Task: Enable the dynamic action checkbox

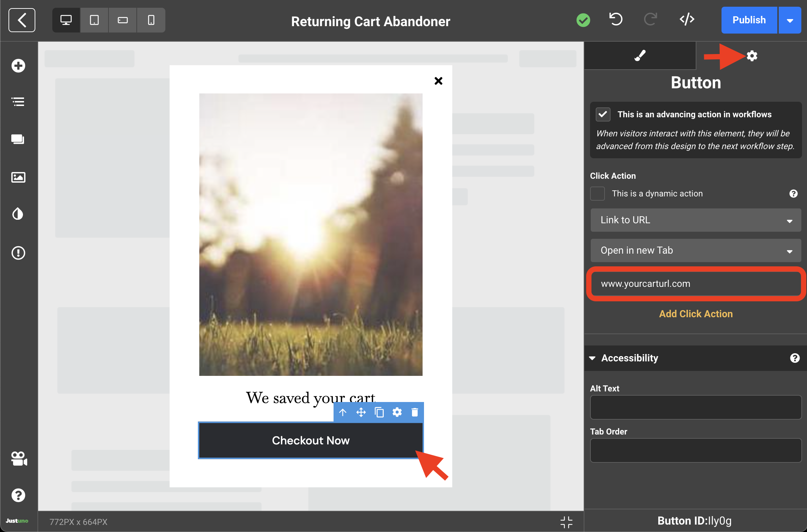Action: (x=597, y=194)
